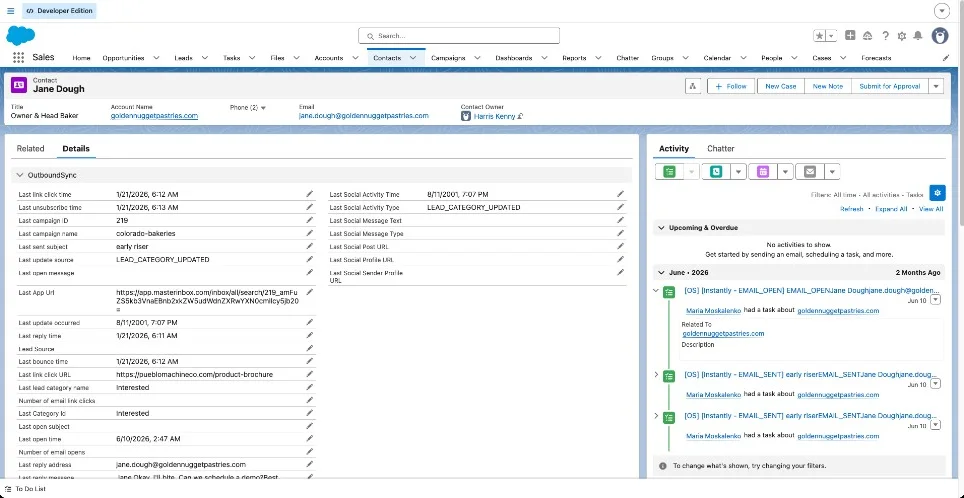Switch to the Chatter tab in side panel

721,149
